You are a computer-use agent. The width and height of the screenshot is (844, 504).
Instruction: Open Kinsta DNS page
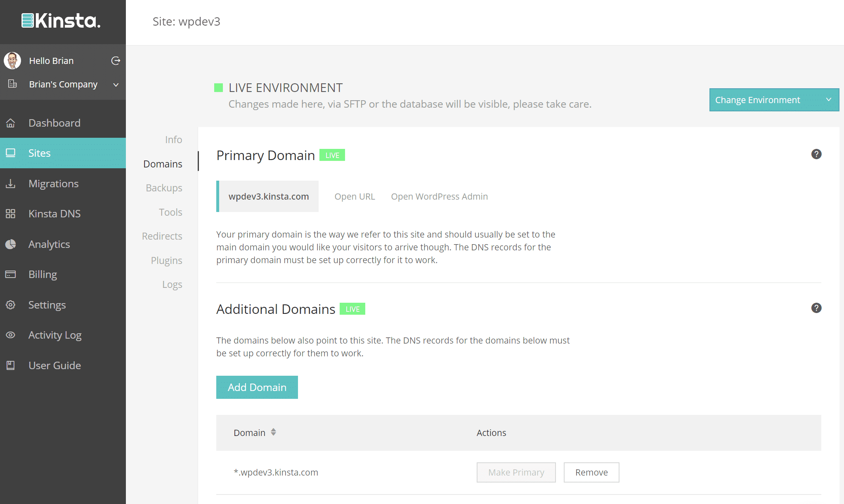coord(63,214)
